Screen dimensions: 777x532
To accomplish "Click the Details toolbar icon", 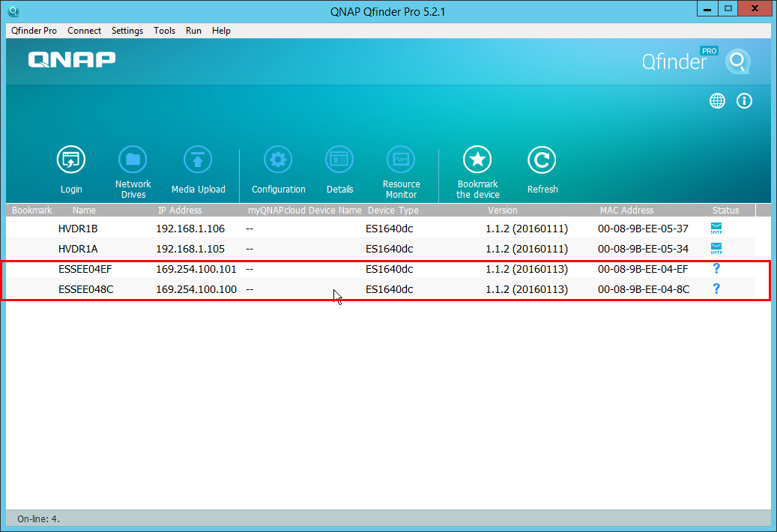I will coord(339,160).
